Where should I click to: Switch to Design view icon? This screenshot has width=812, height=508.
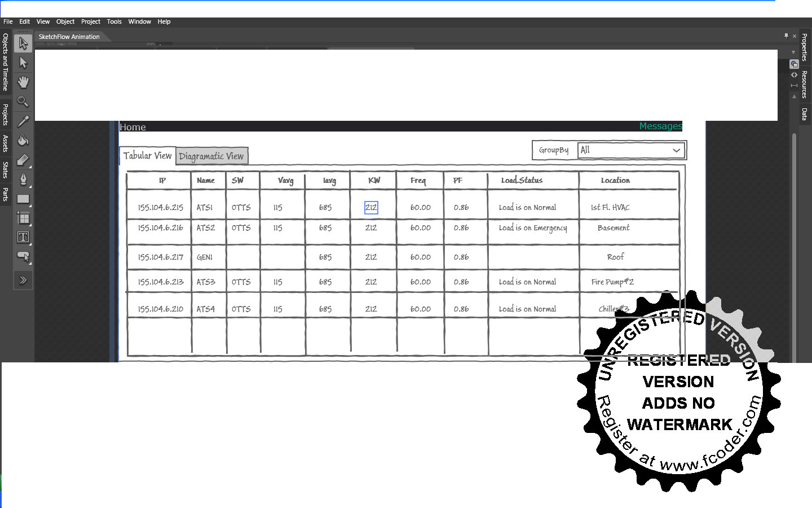tap(794, 64)
